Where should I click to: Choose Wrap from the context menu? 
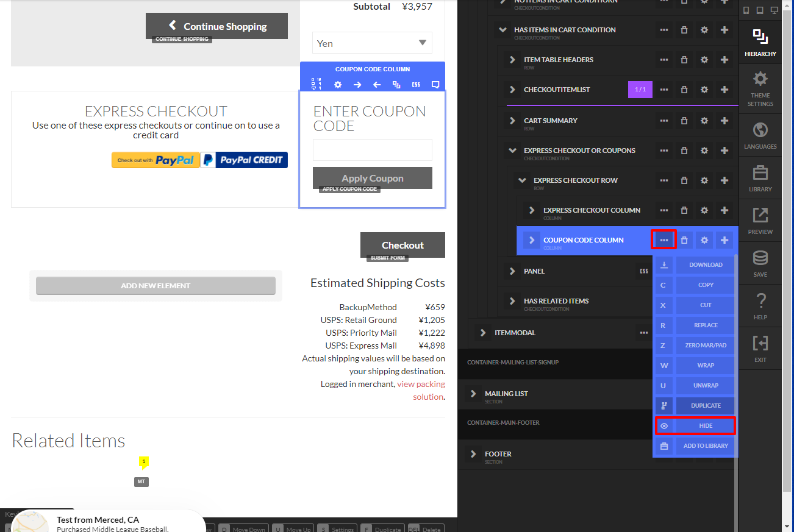pos(695,366)
